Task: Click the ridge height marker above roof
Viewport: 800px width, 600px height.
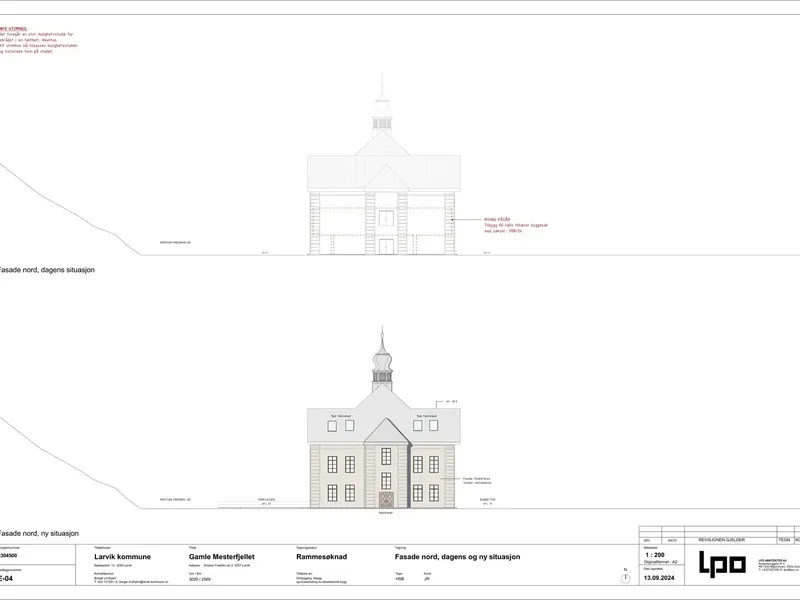Action: click(448, 403)
